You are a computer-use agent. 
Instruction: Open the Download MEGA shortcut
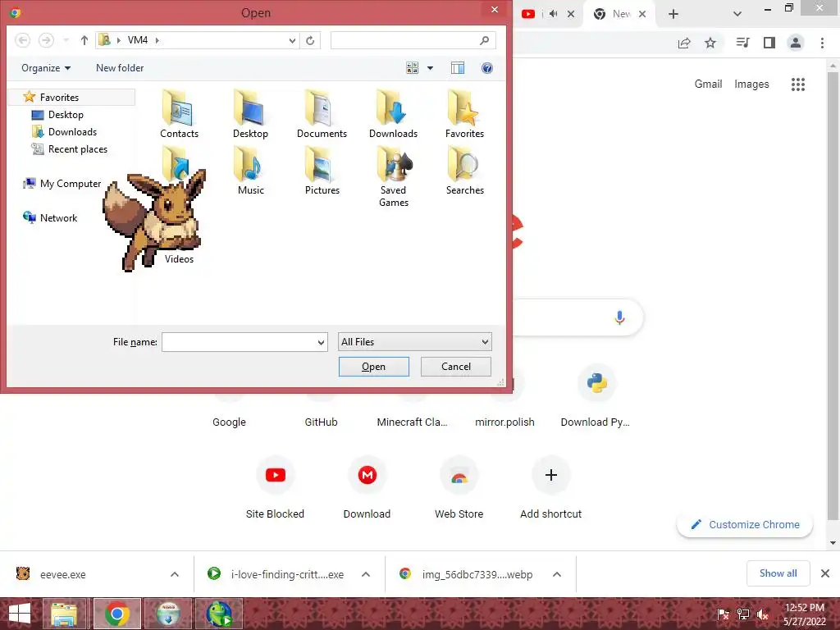point(367,487)
